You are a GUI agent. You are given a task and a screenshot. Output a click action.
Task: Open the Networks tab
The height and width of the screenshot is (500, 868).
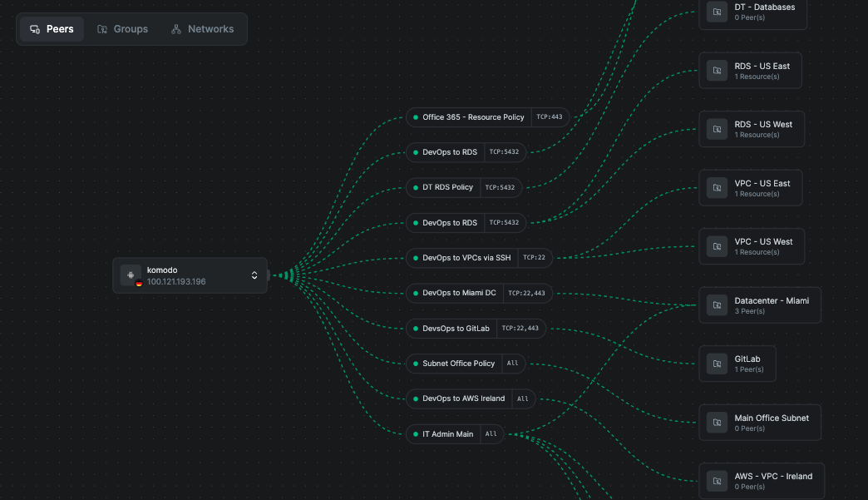click(202, 29)
